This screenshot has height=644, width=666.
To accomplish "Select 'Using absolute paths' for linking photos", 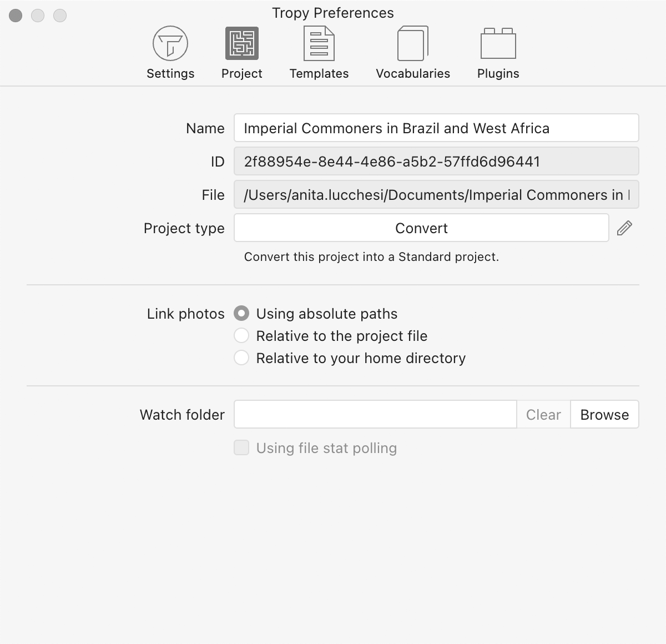I will (x=241, y=313).
